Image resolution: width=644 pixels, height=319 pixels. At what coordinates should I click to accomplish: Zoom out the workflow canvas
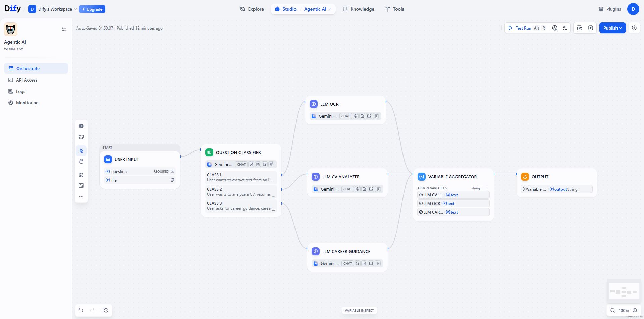tap(613, 311)
